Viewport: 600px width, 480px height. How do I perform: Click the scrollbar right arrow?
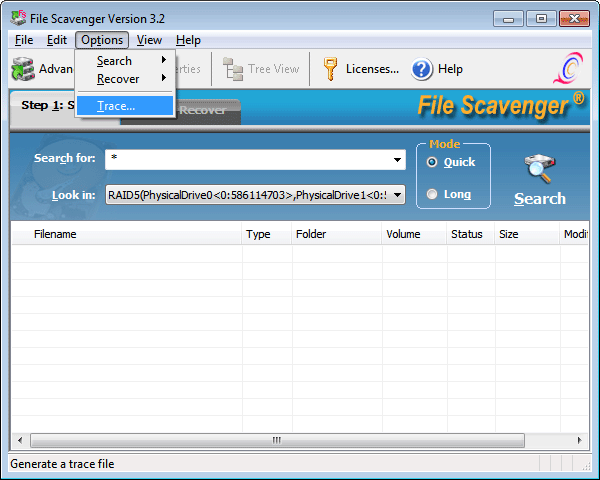[x=579, y=440]
